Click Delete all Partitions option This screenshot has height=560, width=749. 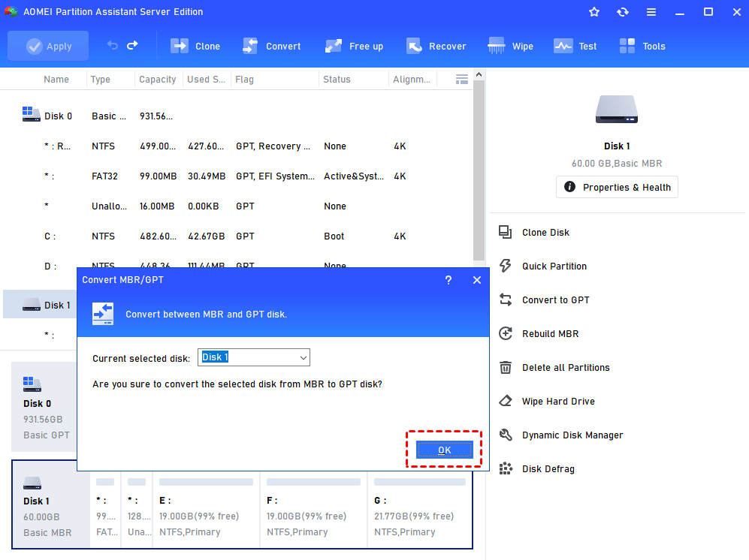click(566, 368)
